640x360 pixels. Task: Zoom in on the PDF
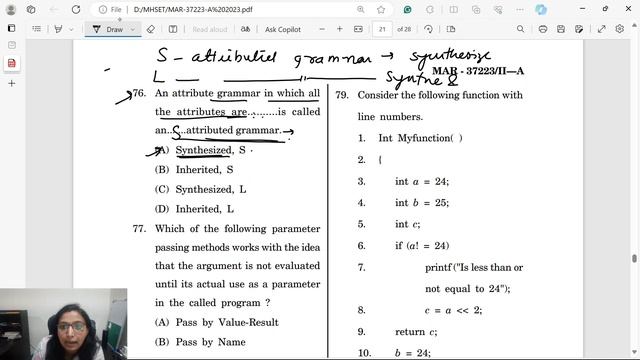(340, 29)
